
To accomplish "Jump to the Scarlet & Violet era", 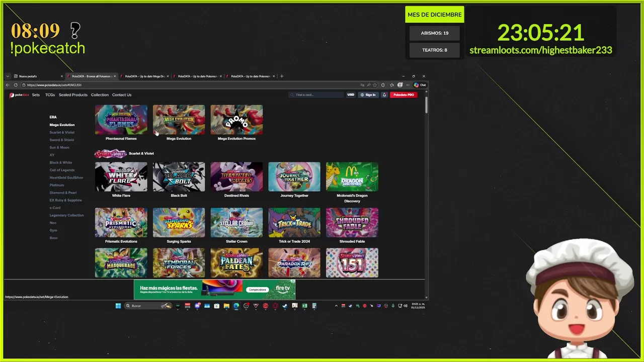I will 62,132.
